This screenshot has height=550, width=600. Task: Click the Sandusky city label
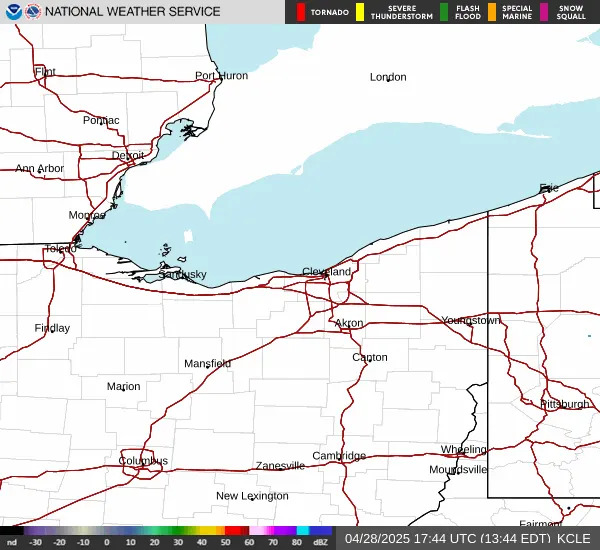183,274
